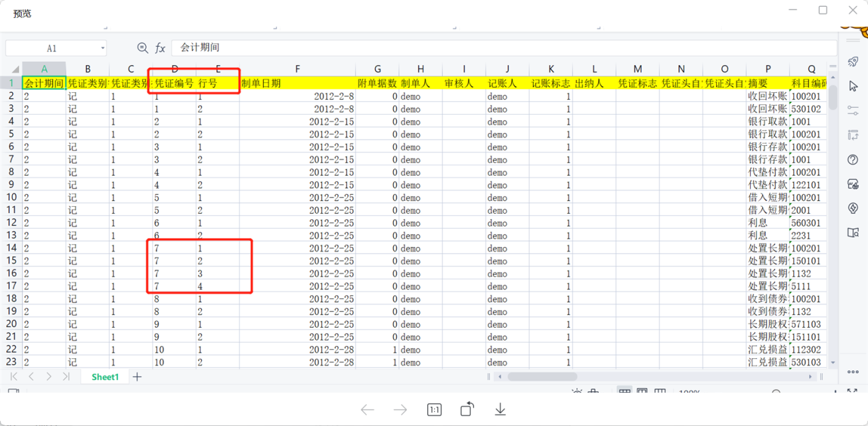Click the 2012-2-8 date in row 2
This screenshot has height=426, width=868.
tap(298, 96)
